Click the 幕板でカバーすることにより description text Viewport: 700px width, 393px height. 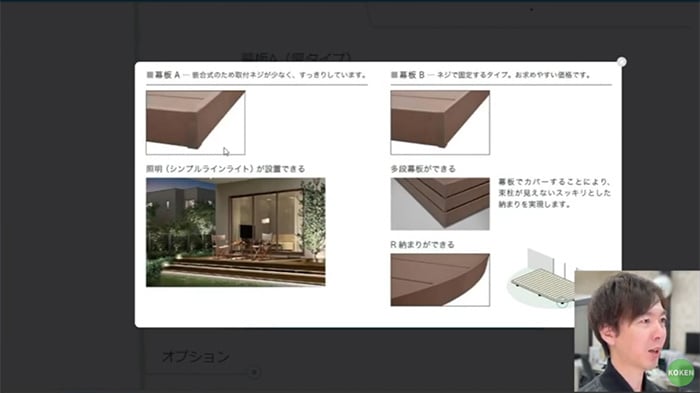pos(554,193)
